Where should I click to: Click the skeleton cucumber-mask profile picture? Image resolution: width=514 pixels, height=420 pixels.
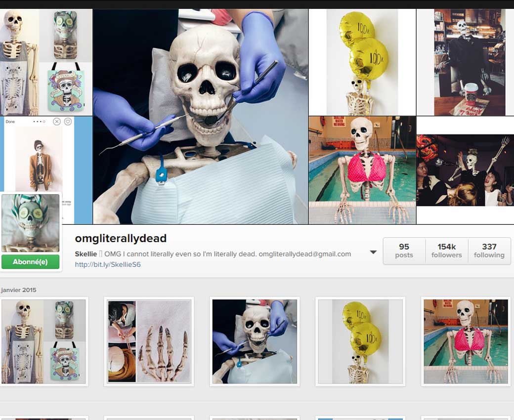tap(31, 223)
